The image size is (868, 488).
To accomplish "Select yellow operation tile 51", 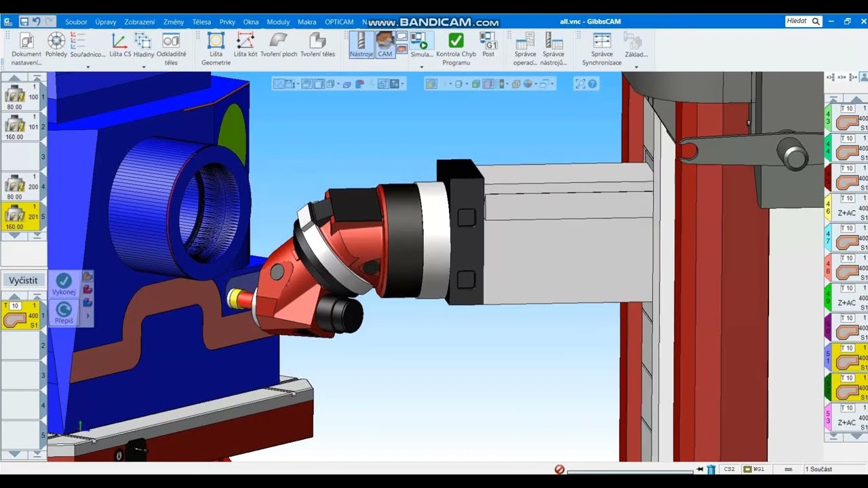I will (847, 357).
